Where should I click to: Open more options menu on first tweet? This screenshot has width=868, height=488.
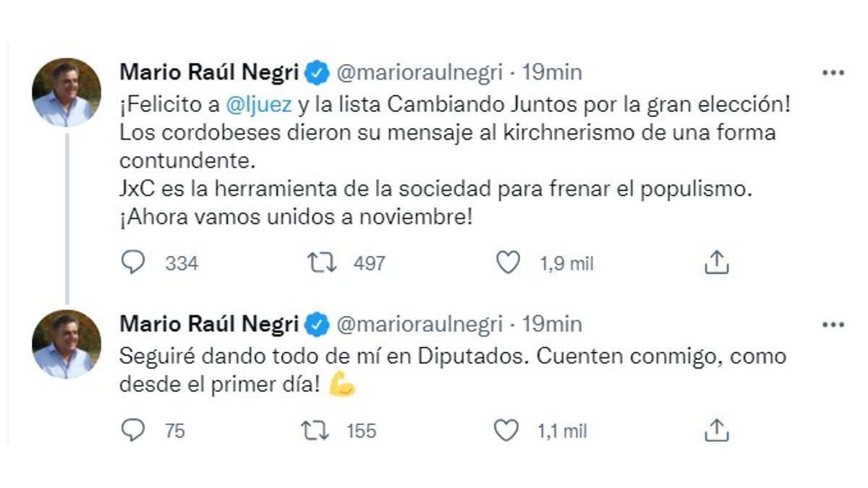click(x=833, y=73)
